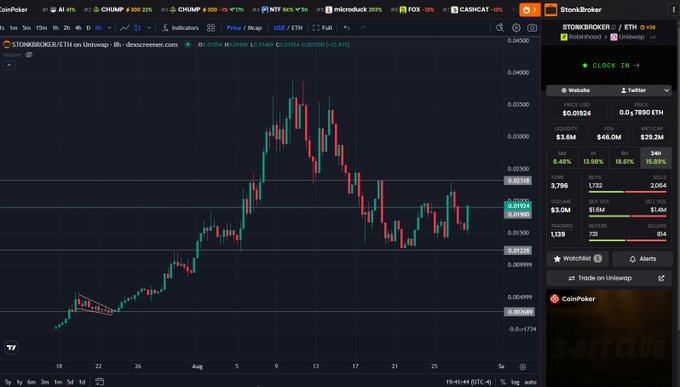
Task: Expand more social links chevron
Action: (x=666, y=90)
